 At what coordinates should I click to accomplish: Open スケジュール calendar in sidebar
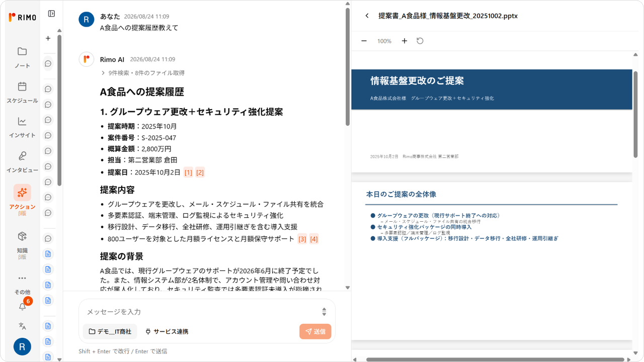(x=22, y=93)
